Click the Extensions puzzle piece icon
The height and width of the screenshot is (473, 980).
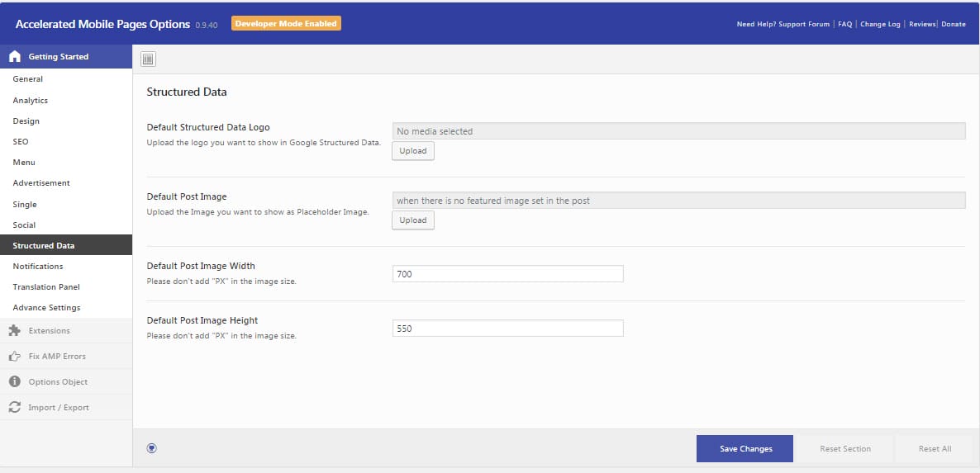14,331
